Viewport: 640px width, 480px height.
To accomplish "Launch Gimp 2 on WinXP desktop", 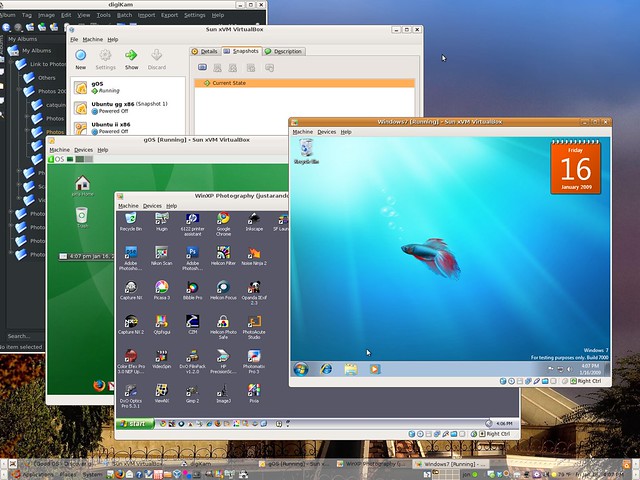I will click(x=192, y=393).
